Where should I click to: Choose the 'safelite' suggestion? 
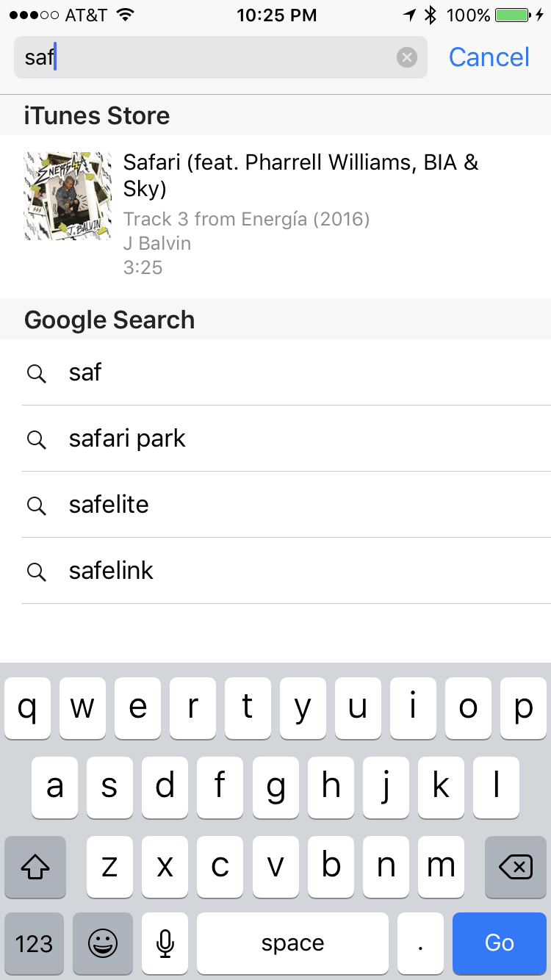(275, 505)
